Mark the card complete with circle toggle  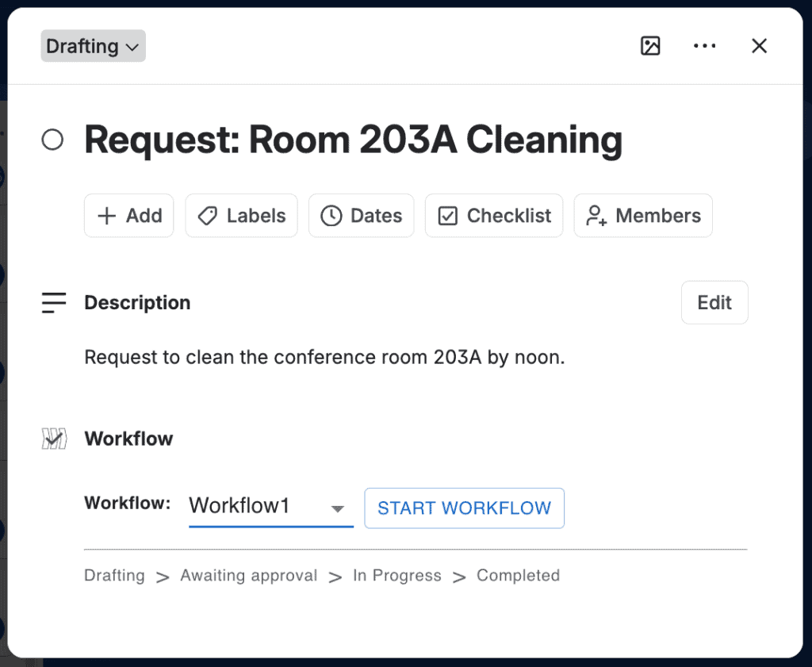(x=52, y=140)
